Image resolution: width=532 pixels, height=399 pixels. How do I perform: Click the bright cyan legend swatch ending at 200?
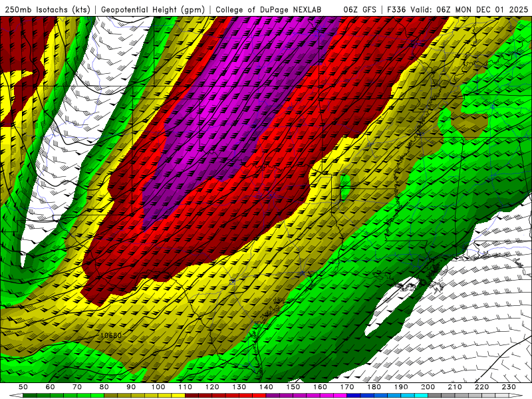click(x=421, y=395)
